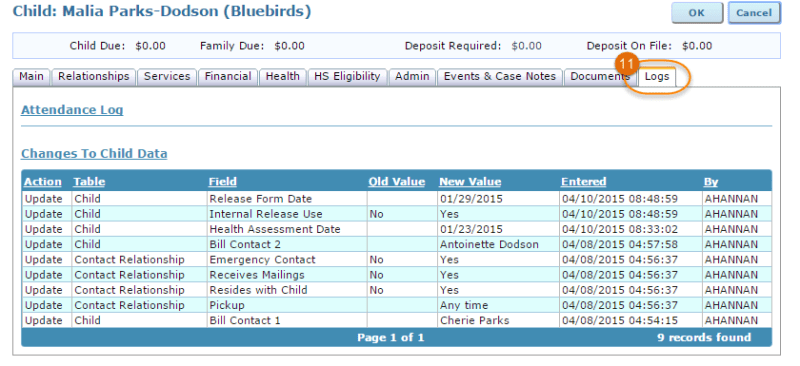Sort by the Field column header

tap(222, 182)
